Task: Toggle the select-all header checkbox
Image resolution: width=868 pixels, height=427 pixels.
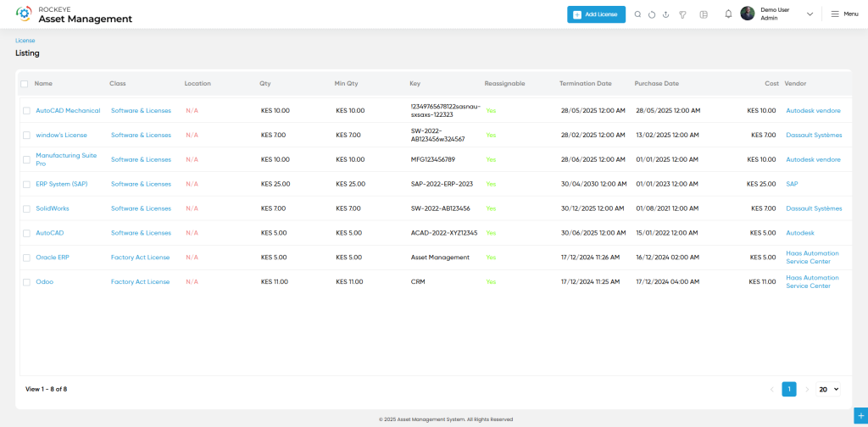Action: point(25,84)
